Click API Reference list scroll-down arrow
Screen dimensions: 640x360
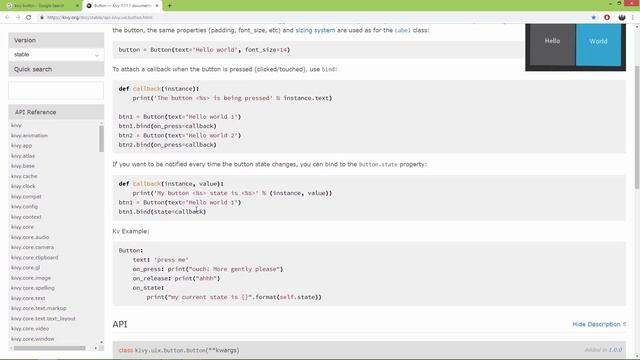101,342
